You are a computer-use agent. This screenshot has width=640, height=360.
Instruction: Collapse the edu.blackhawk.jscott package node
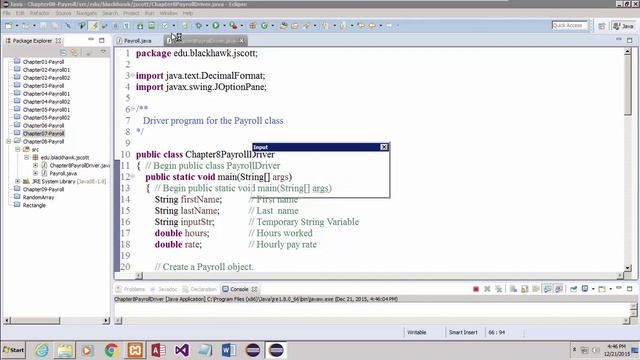[27, 157]
